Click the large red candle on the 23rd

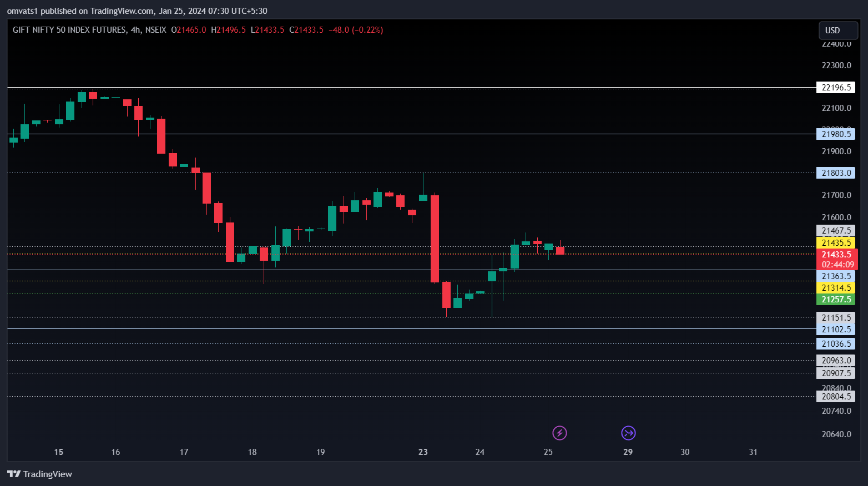click(435, 239)
